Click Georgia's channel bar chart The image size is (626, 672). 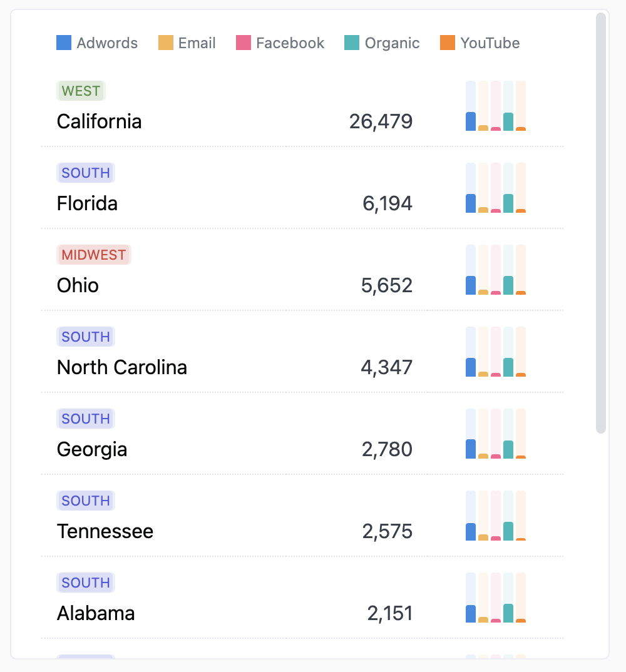click(x=496, y=434)
